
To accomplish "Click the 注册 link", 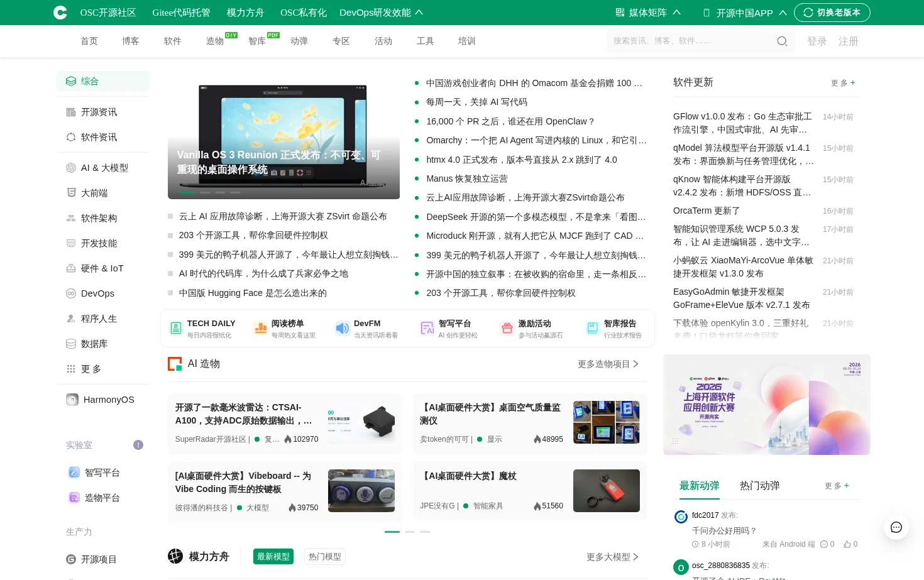I will pyautogui.click(x=849, y=41).
